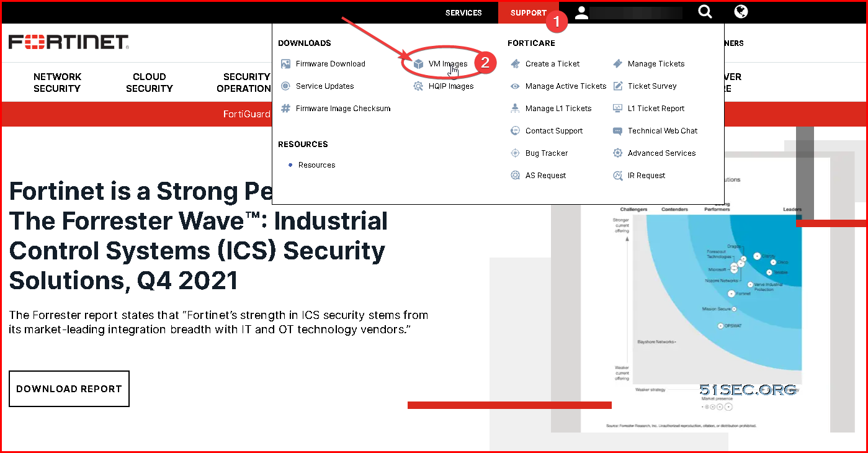Open Ticket Survey link

coord(652,86)
